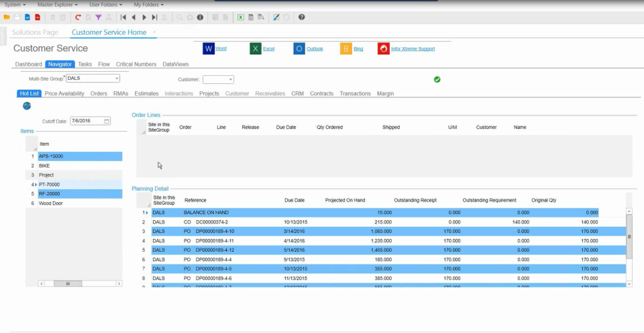Click the blue checked document toolbar icon
The height and width of the screenshot is (333, 644).
tap(28, 17)
